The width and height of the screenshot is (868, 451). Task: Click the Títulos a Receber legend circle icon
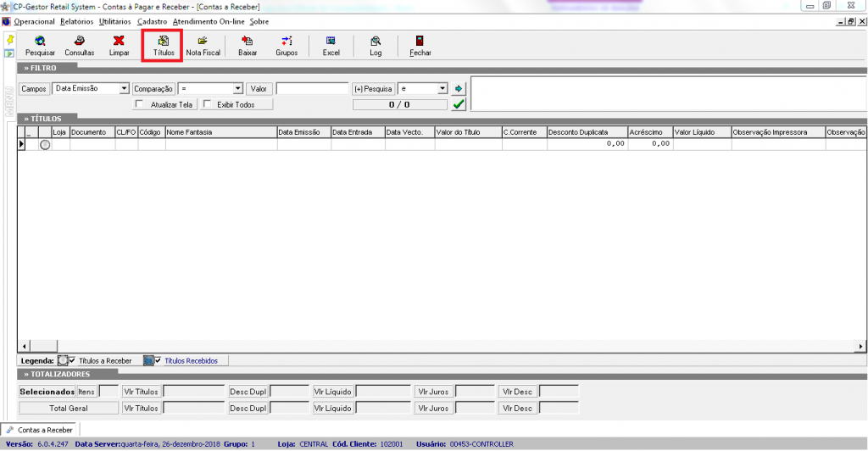coord(63,361)
